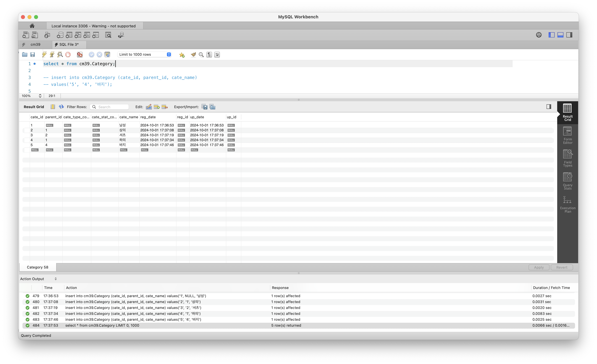Toggle auto-commit mode icon
The width and height of the screenshot is (597, 364).
pos(107,55)
